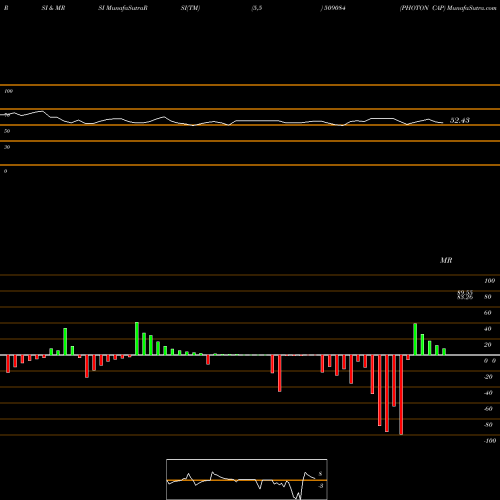This screenshot has height=500, width=500.
Task: Click the 20 axis label of MR panel
Action: point(488,345)
